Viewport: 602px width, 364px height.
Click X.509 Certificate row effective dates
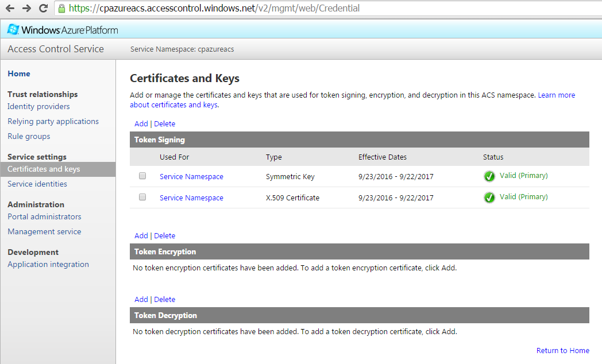click(x=396, y=198)
